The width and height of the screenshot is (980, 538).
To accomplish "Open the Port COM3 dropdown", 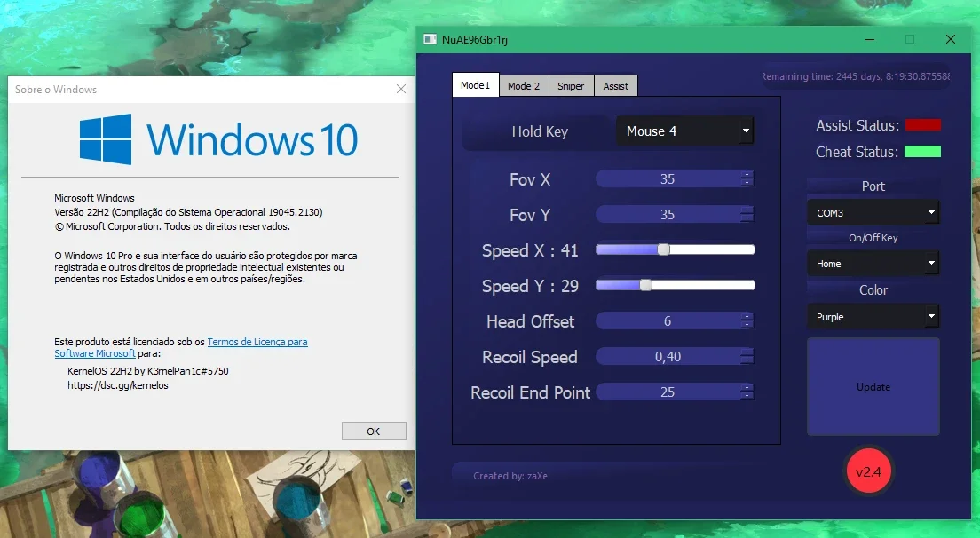I will pyautogui.click(x=873, y=212).
